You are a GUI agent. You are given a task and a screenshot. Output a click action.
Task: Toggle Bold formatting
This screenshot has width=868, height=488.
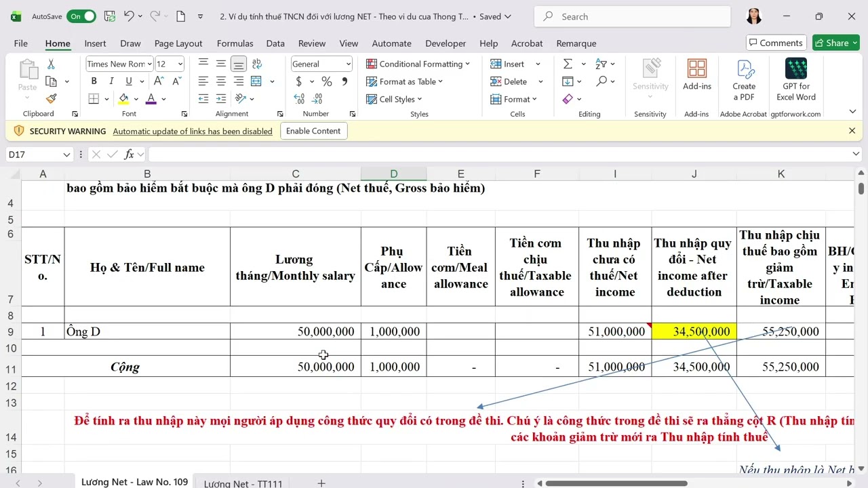[x=94, y=81]
